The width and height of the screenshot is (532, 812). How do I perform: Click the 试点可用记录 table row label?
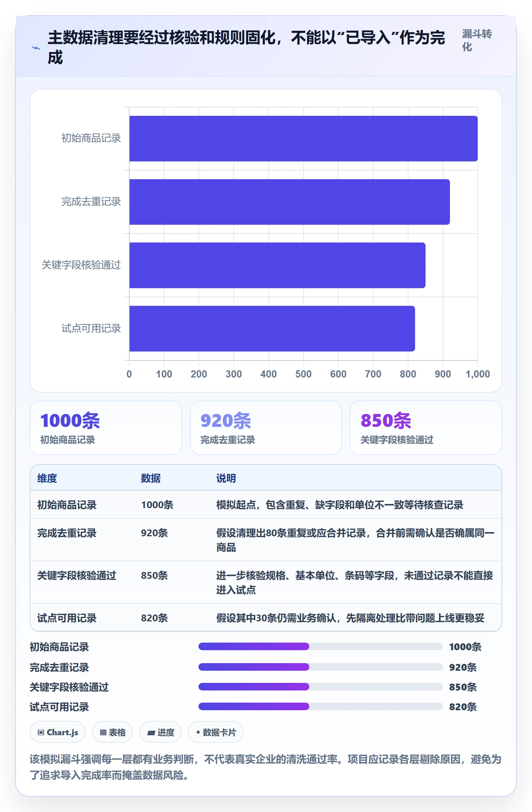click(67, 618)
